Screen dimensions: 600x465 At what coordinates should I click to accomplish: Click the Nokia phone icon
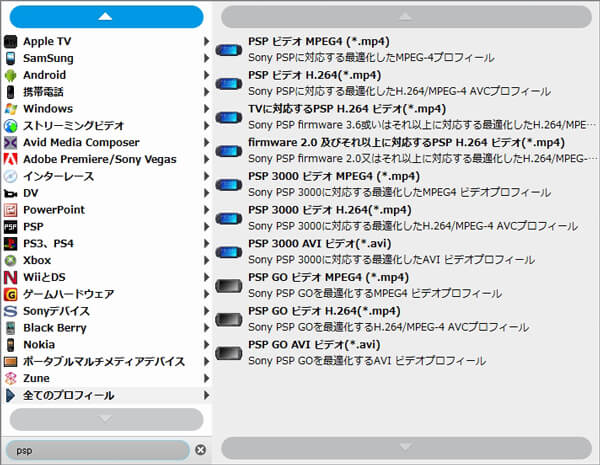[11, 344]
